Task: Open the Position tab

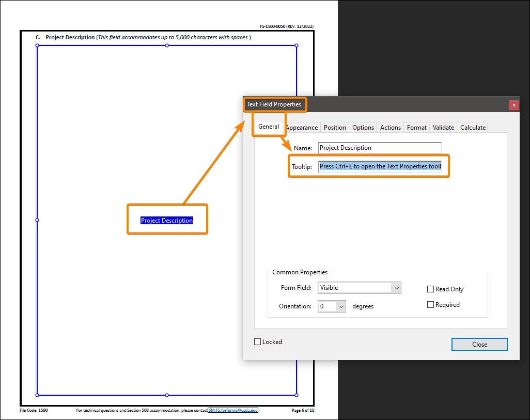Action: [x=335, y=128]
